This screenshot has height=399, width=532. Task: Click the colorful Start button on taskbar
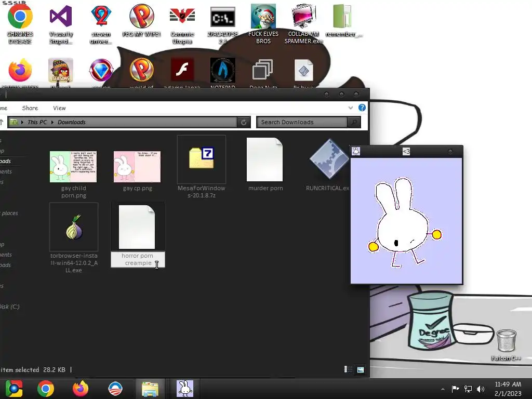(x=14, y=389)
